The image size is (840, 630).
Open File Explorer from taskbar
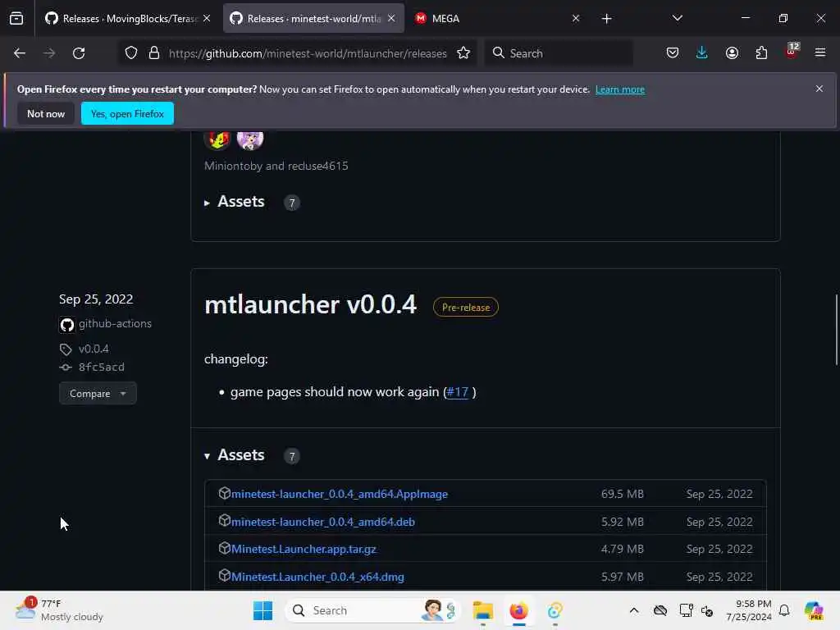(482, 610)
